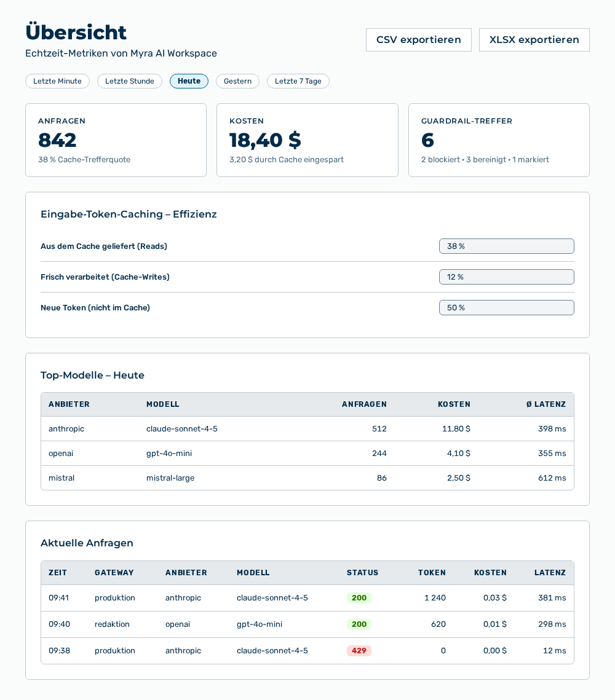615x700 pixels.
Task: Click the 200 status badge at 09:40
Action: coord(359,624)
